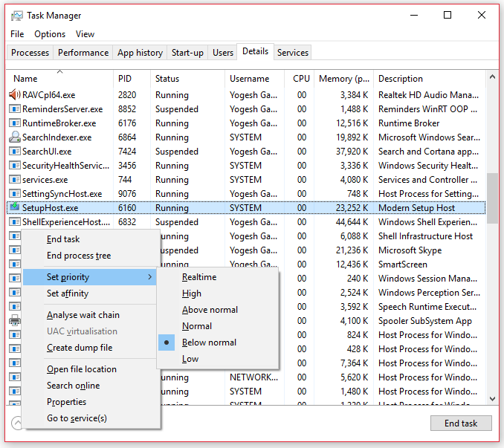Choose End process tree
The width and height of the screenshot is (504, 448).
coord(79,256)
